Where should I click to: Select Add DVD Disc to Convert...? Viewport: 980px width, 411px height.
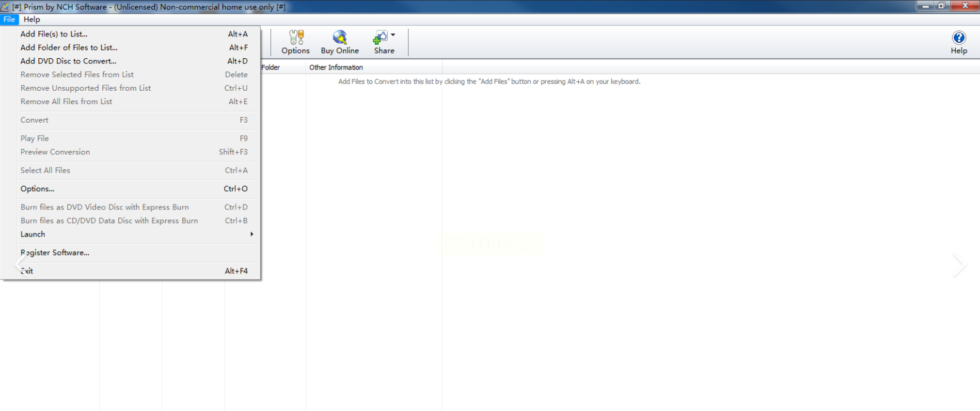click(131, 61)
